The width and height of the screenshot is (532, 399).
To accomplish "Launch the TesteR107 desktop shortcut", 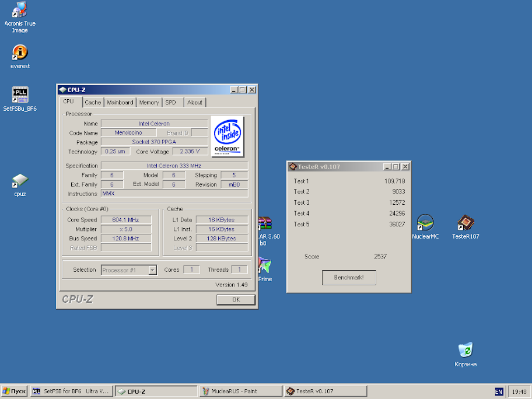I will 466,227.
